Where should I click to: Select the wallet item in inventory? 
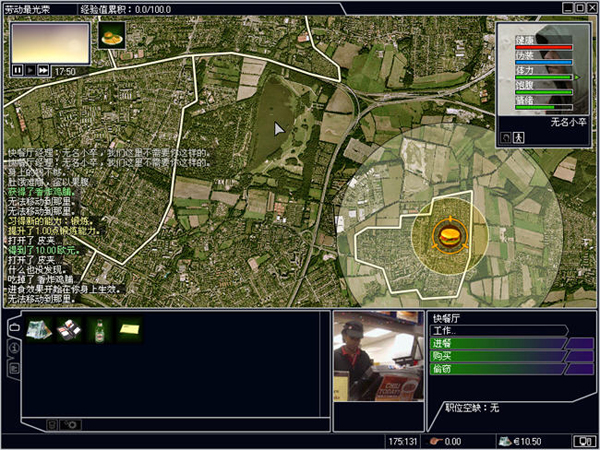click(x=69, y=329)
